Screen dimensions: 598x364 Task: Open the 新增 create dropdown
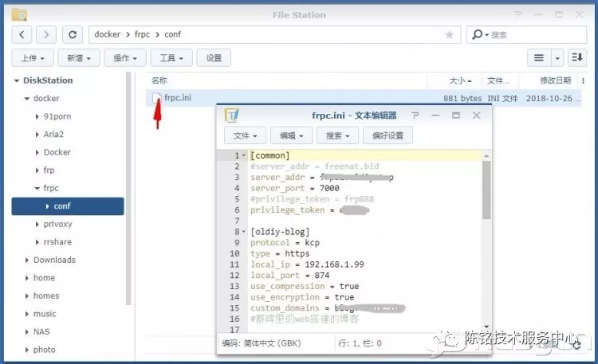[79, 58]
